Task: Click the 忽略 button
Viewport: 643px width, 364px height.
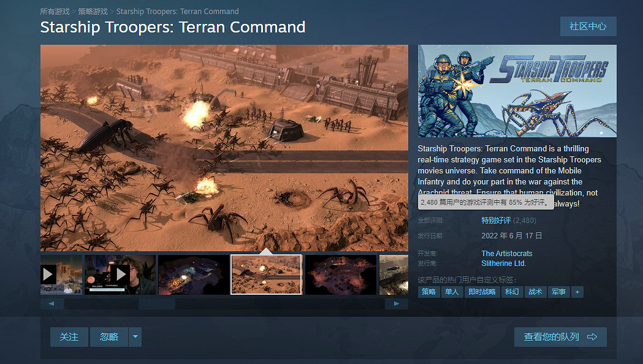Action: [x=109, y=337]
